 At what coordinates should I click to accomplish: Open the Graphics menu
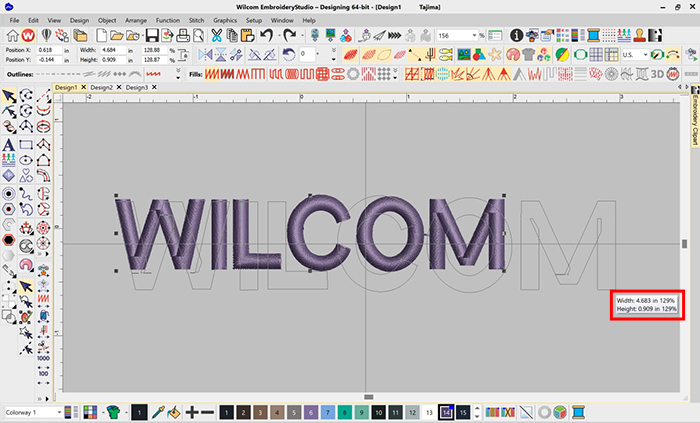(x=225, y=20)
